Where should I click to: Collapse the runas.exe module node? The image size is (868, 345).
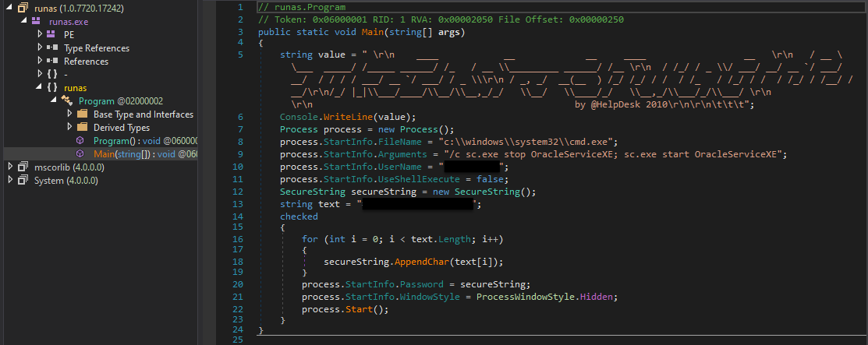point(25,22)
